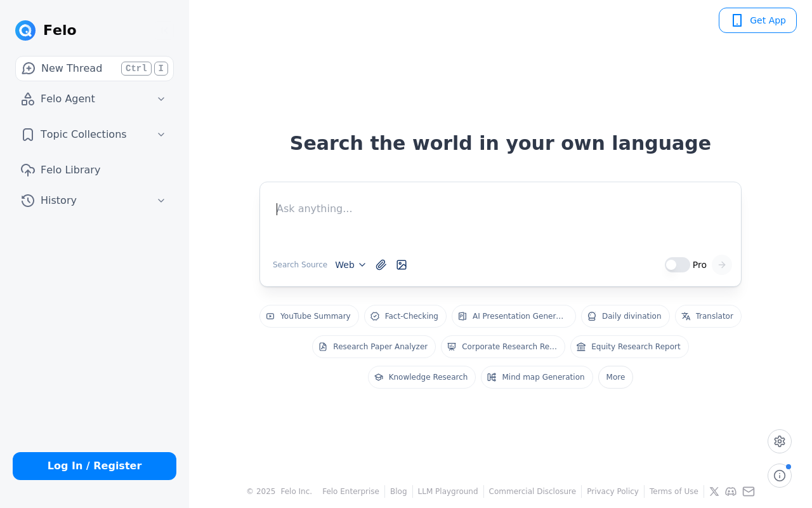Viewport: 812px width, 508px height.
Task: Click the X (Twitter) icon
Action: click(x=714, y=491)
